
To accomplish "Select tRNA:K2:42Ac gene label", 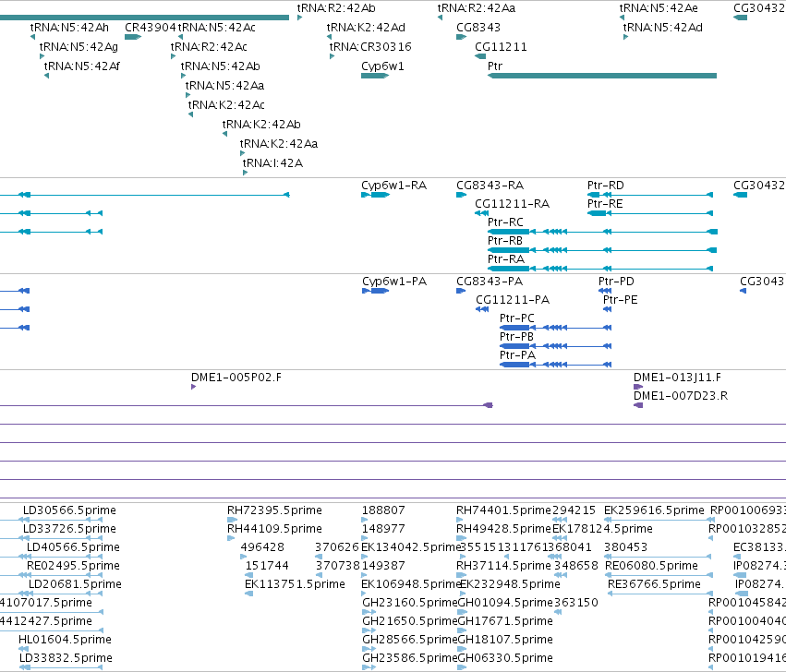I will coord(226,105).
